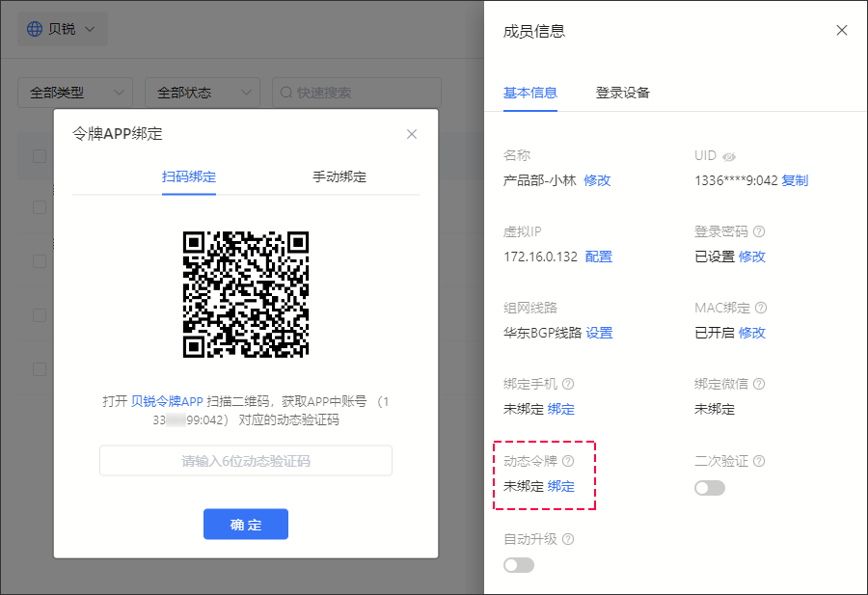
Task: Click the 二次验证 help icon
Action: 759,461
